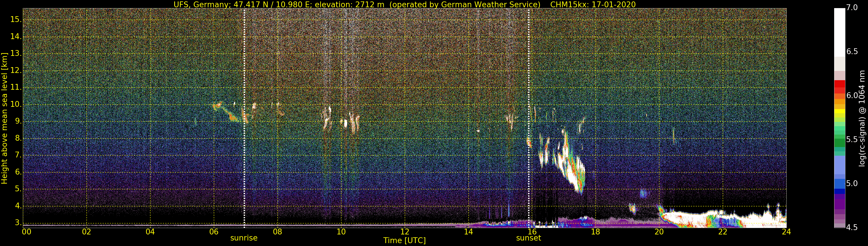Viewport: 868px width, 246px height.
Task: Click the '10' time tick label
Action: coord(341,232)
